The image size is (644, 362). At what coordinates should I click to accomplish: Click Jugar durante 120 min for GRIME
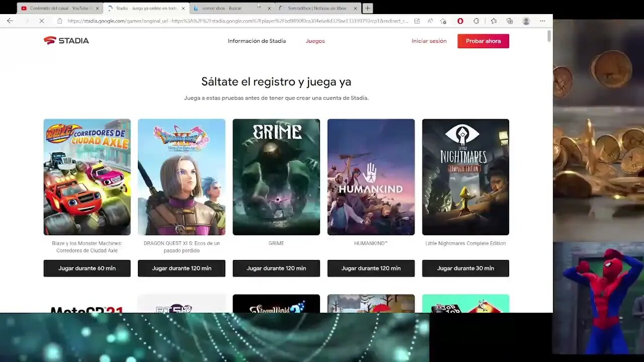click(276, 268)
